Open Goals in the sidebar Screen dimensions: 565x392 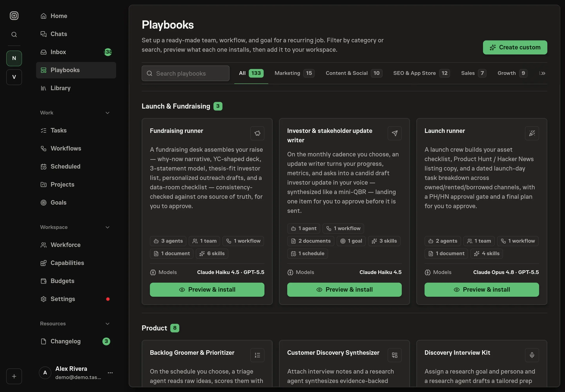point(76,203)
